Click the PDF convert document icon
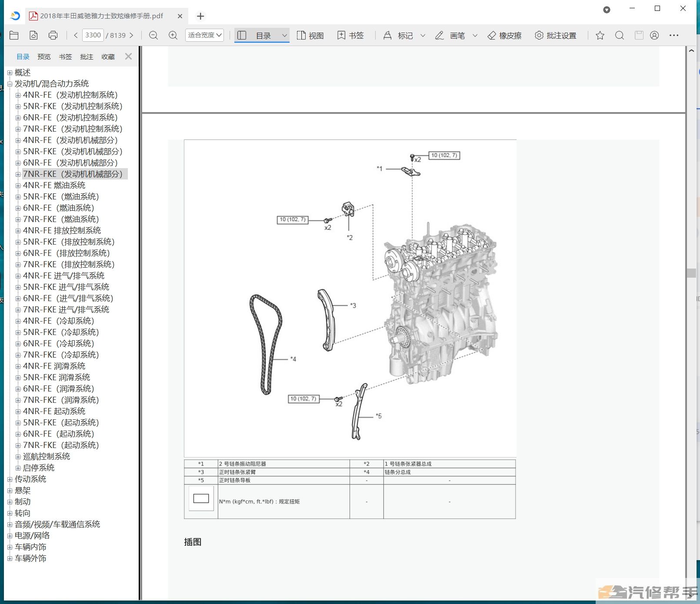This screenshot has width=700, height=604. [33, 36]
